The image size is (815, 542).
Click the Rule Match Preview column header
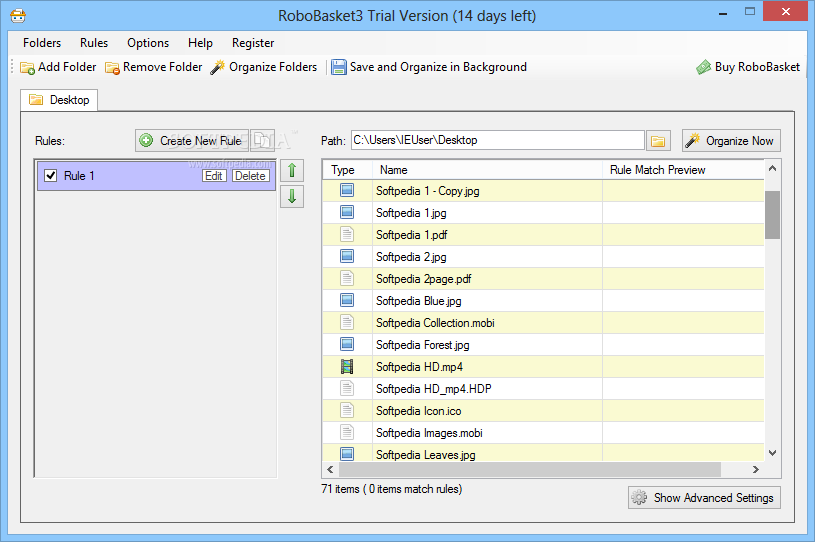click(x=683, y=170)
